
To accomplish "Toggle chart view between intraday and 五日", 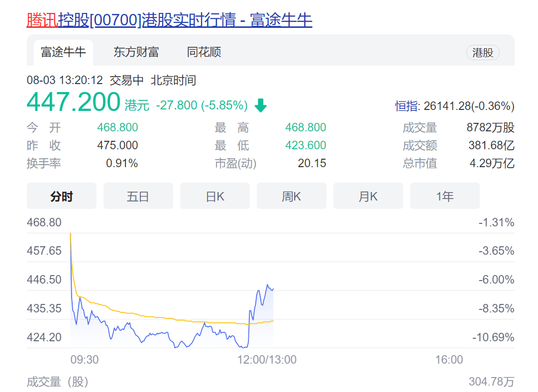I will pos(138,196).
